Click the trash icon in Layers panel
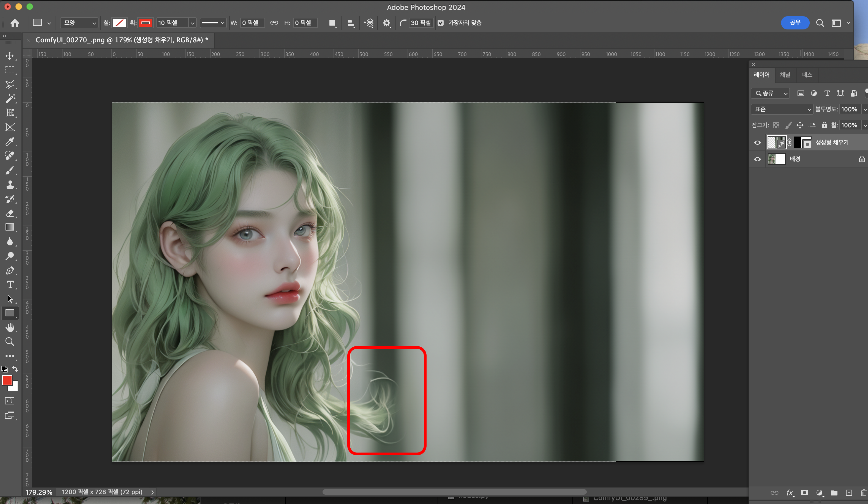The image size is (868, 504). click(864, 493)
